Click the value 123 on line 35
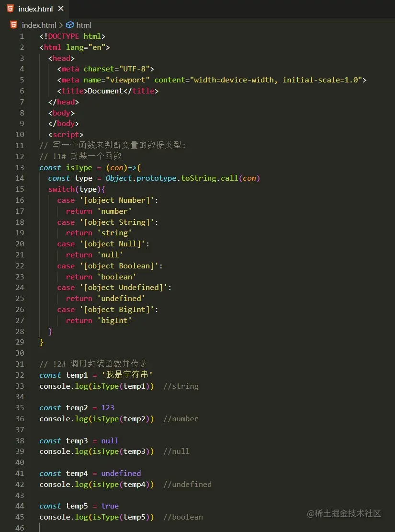This screenshot has height=532, width=395. (x=108, y=408)
